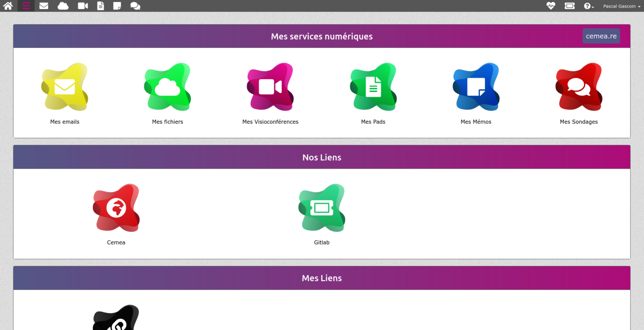Click the cemea.re button

[601, 36]
